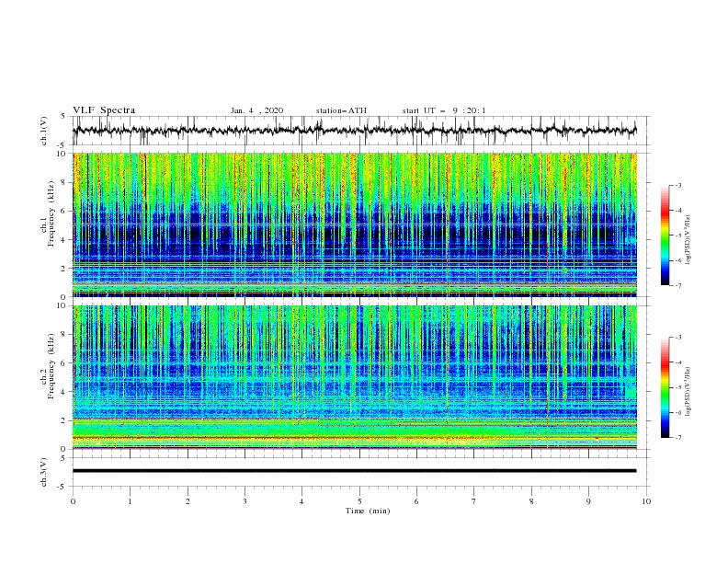728x563 pixels.
Task: Click inside the ch.2 spectrogram panel
Action: point(355,377)
